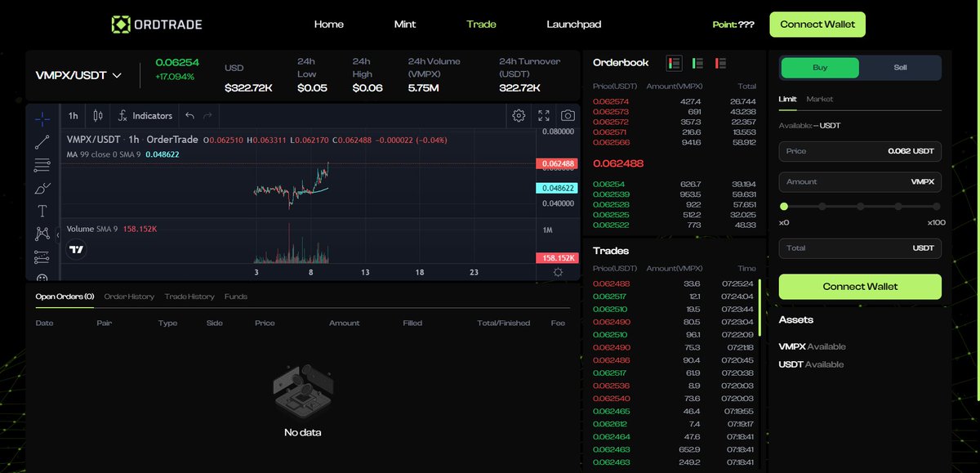
Task: Open the emoji icons tool
Action: (x=42, y=278)
